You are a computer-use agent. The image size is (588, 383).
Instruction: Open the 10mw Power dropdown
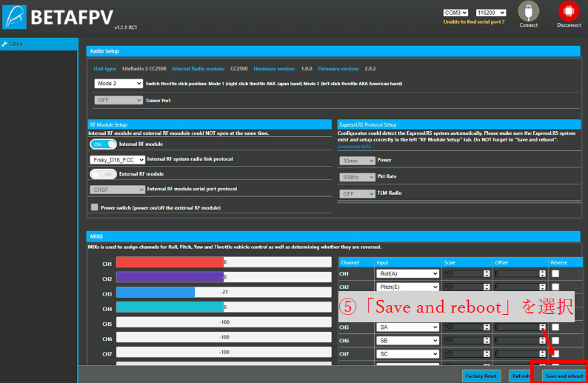(x=357, y=161)
